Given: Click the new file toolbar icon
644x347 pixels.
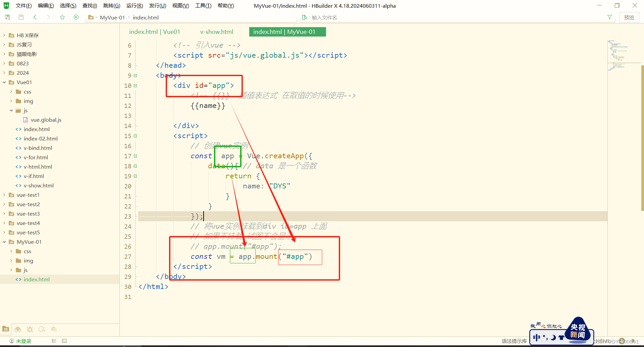Looking at the screenshot, I should [7, 17].
